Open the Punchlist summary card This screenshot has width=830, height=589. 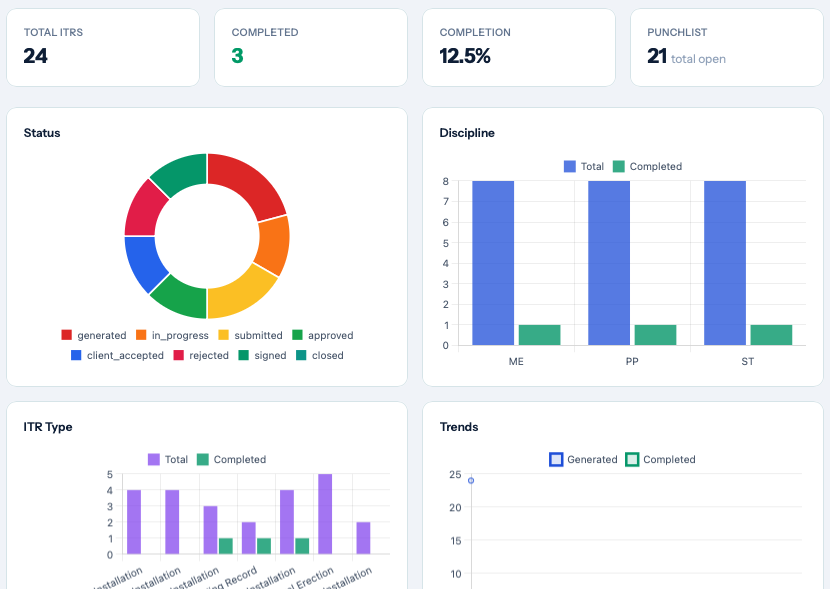pyautogui.click(x=727, y=47)
